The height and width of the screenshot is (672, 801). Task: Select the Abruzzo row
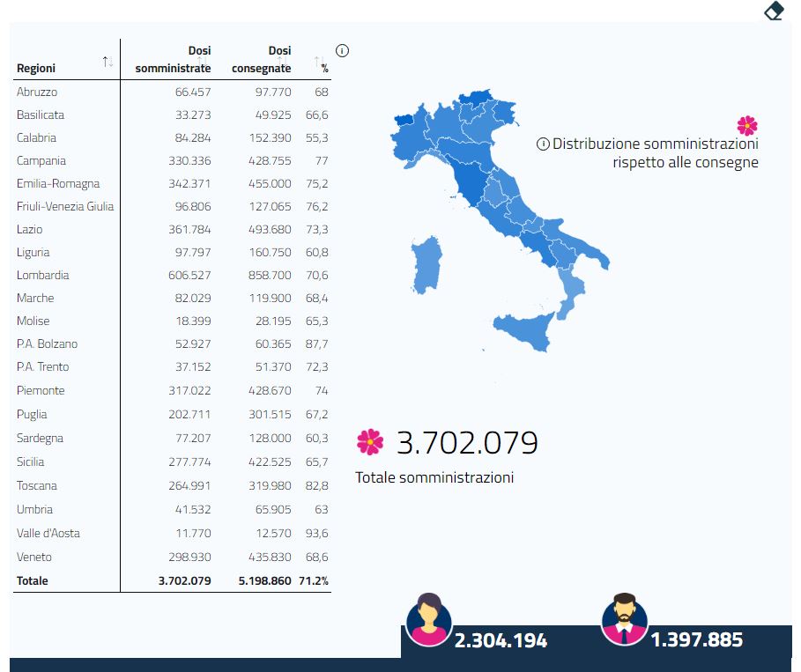click(x=172, y=92)
